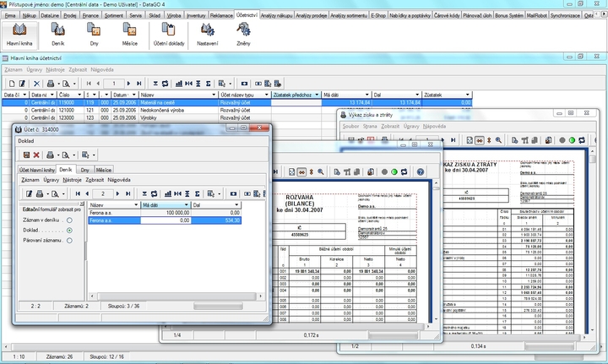The width and height of the screenshot is (608, 364).
Task: Open Název column dropdown in Deník tab grid
Action: pos(136,205)
